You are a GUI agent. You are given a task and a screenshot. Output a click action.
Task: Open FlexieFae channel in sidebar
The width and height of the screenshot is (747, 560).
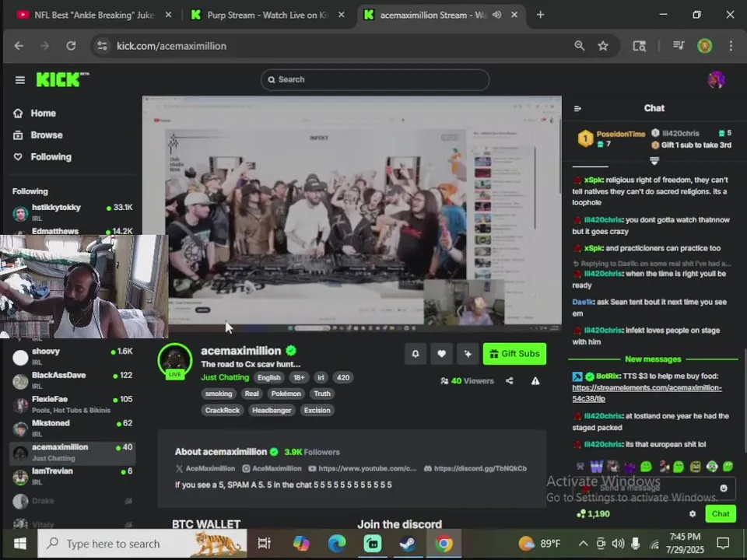pyautogui.click(x=72, y=404)
